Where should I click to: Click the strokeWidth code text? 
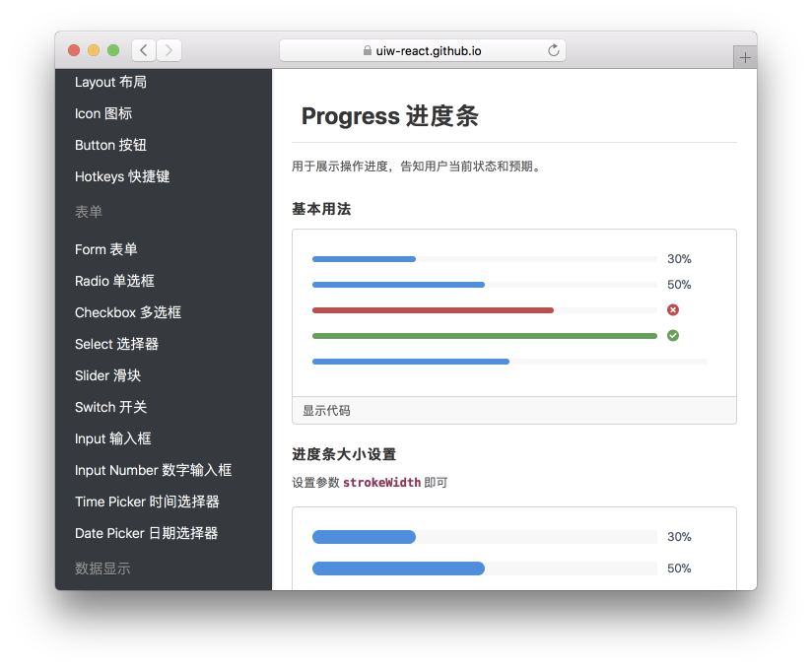(381, 483)
